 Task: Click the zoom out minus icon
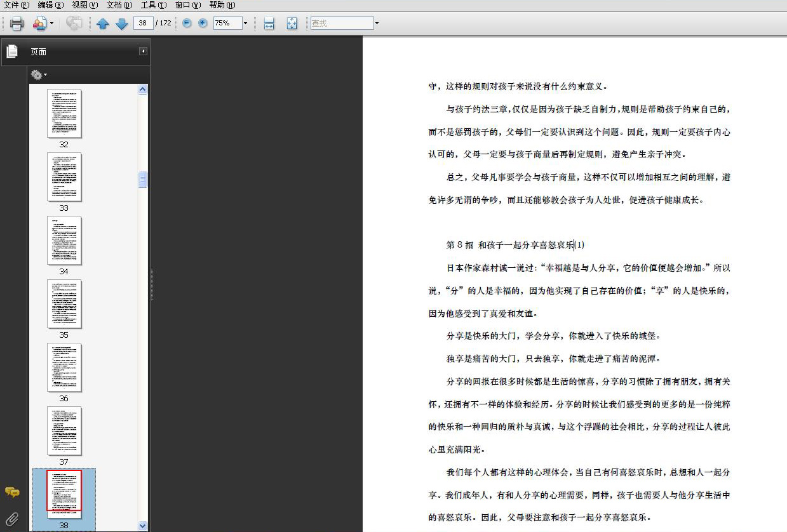[187, 23]
